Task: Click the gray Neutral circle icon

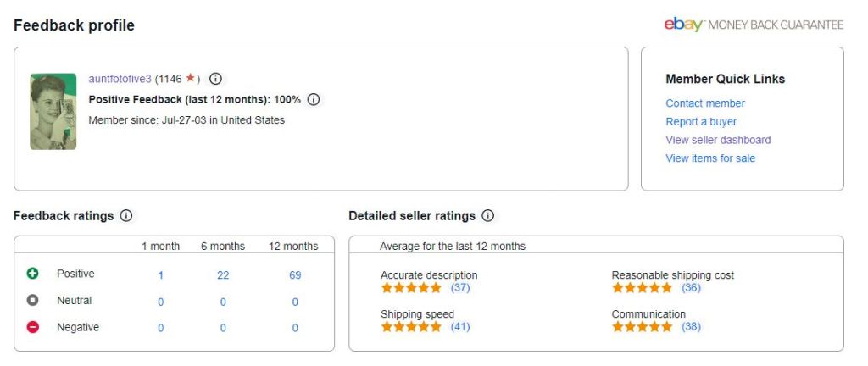Action: pyautogui.click(x=33, y=301)
